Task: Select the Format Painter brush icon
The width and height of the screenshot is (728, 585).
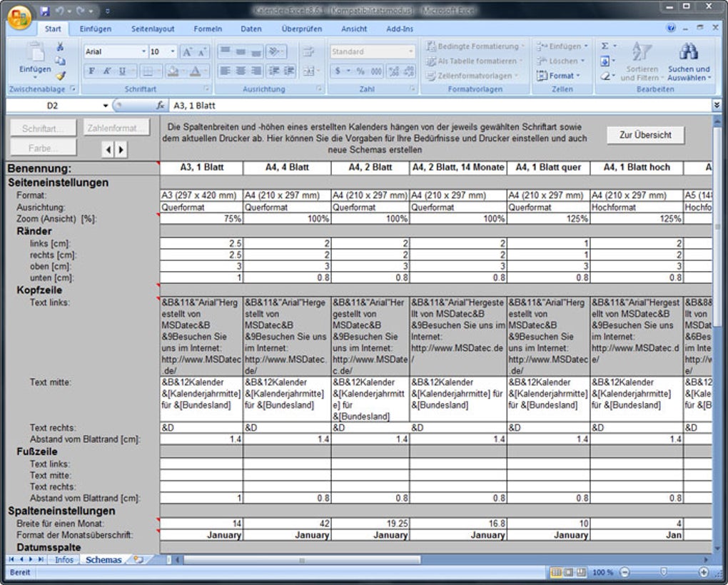Action: pyautogui.click(x=61, y=76)
